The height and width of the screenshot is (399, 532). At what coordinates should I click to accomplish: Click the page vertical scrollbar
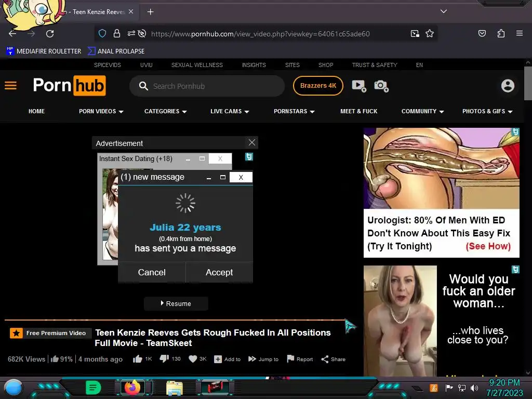click(528, 84)
